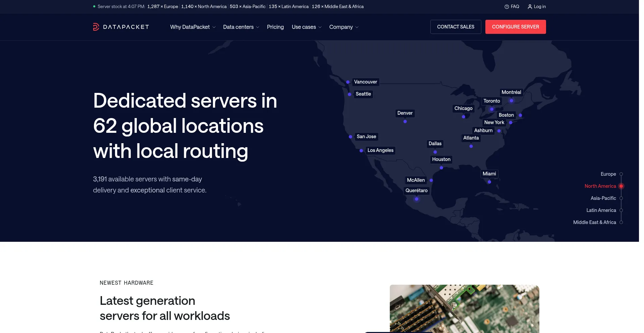644x333 pixels.
Task: Click the Miami location dot on map
Action: [489, 182]
